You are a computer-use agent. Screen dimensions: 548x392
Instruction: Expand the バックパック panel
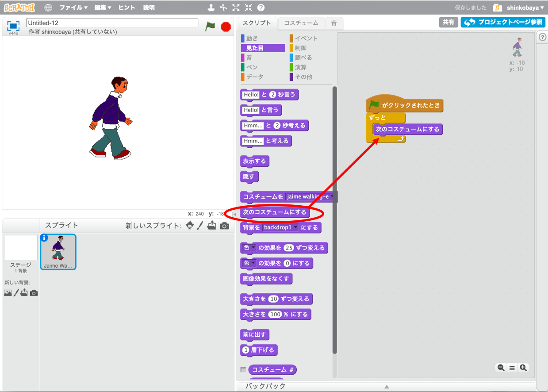[386, 386]
